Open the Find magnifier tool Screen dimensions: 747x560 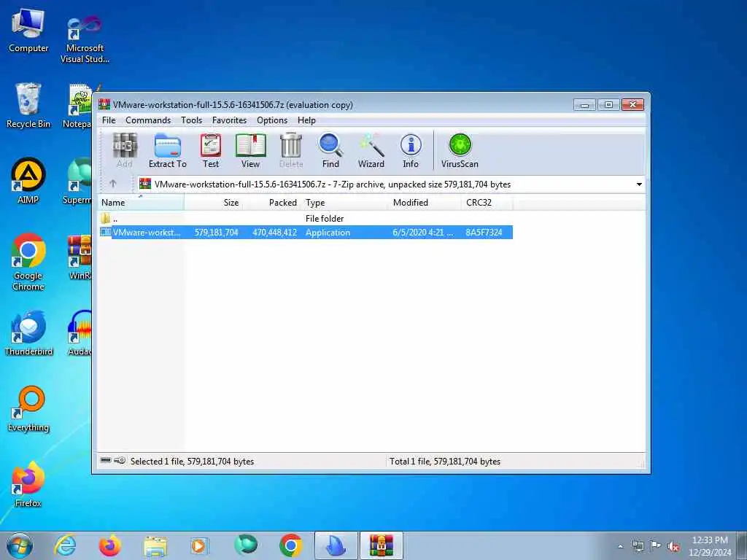(330, 150)
